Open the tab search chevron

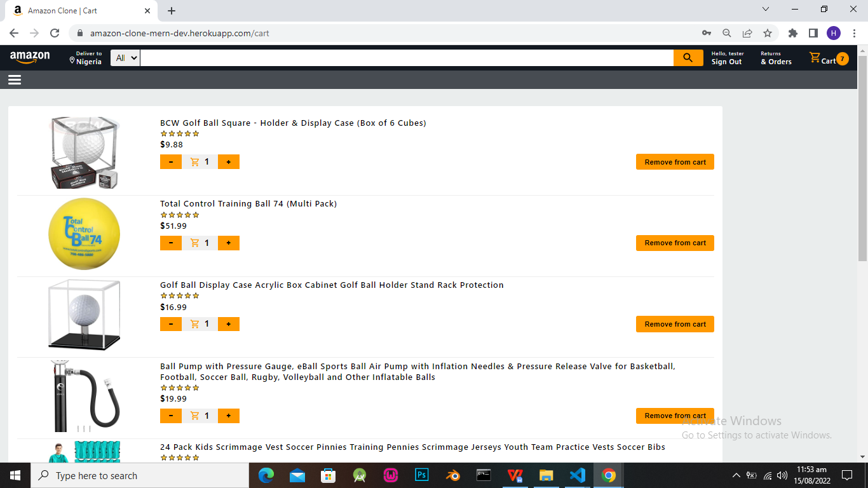coord(766,9)
